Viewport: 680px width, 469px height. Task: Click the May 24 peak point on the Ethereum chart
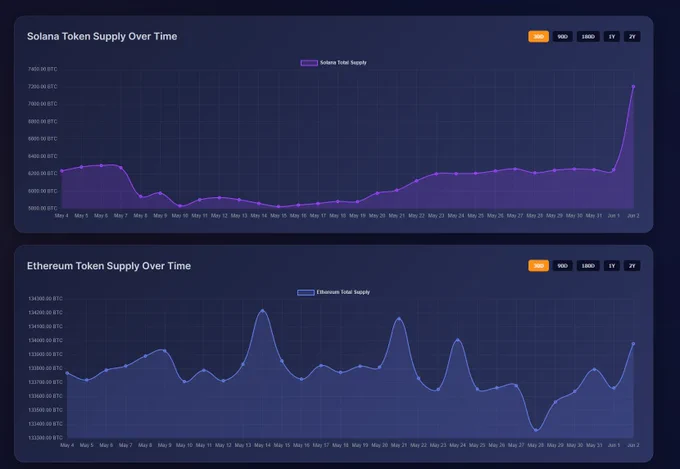(458, 340)
